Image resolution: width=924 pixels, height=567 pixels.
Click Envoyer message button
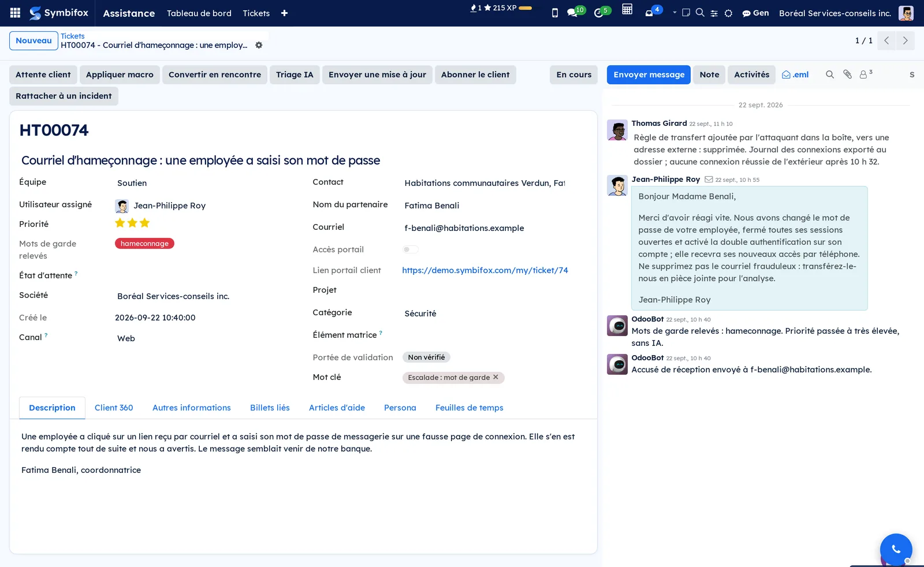pyautogui.click(x=649, y=74)
